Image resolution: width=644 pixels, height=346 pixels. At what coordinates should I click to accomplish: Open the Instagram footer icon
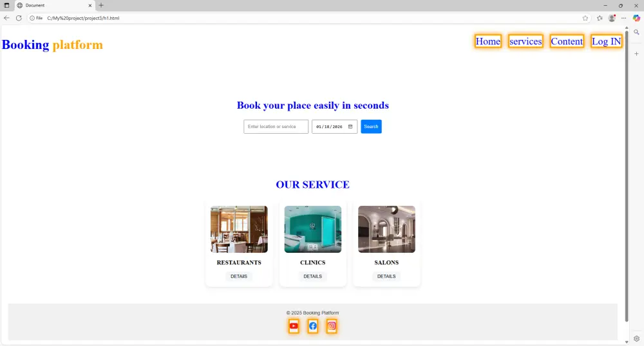(x=332, y=326)
